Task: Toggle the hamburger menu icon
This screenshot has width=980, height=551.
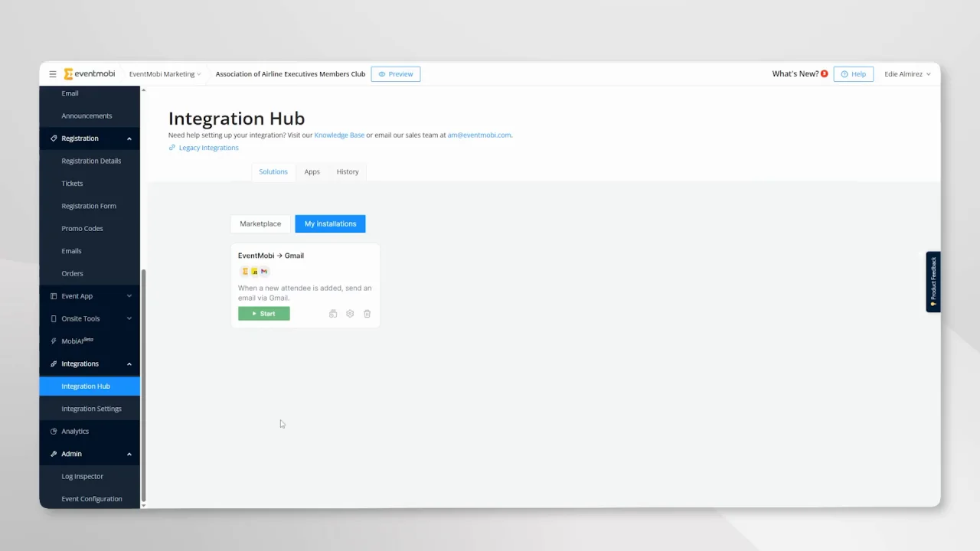Action: coord(53,74)
